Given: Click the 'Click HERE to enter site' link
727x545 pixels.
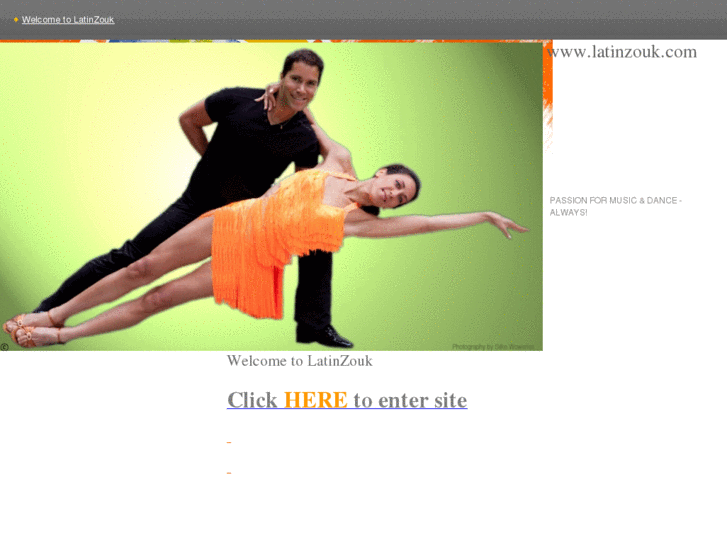Looking at the screenshot, I should click(347, 400).
